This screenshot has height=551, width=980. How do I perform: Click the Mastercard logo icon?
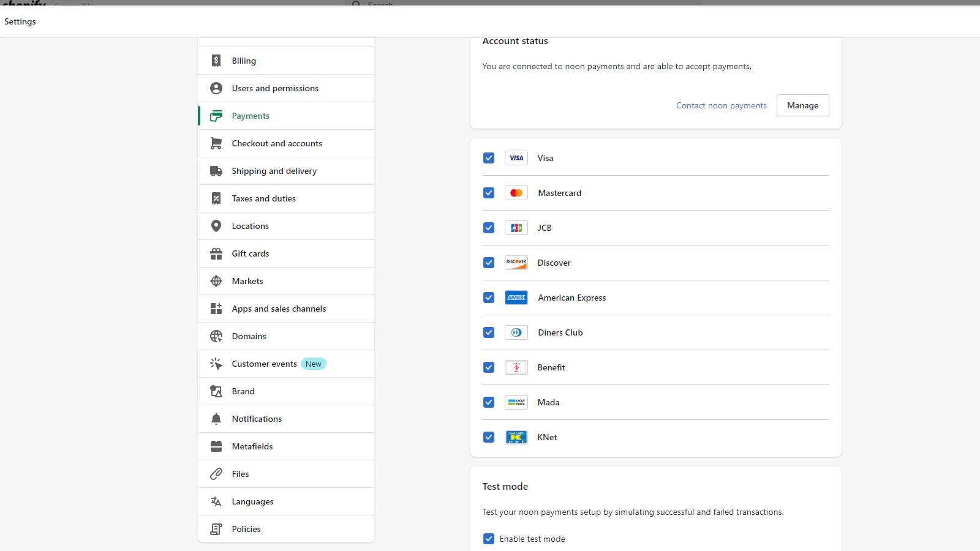coord(516,193)
